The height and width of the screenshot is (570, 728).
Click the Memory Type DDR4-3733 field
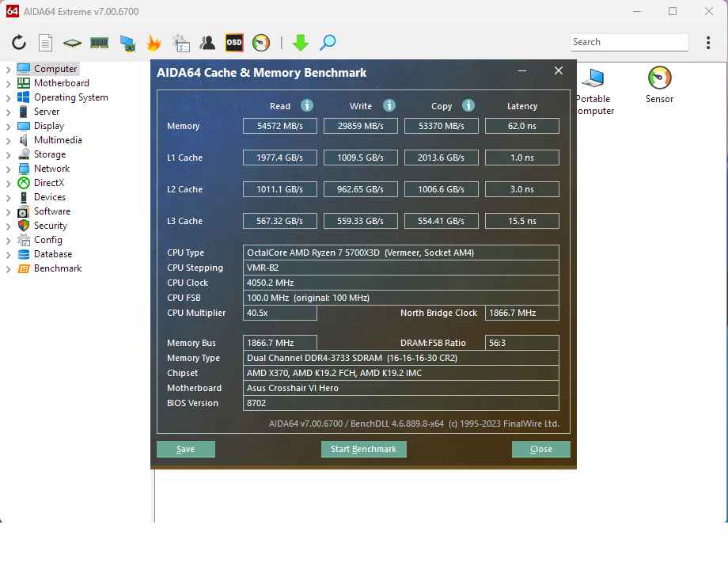400,358
